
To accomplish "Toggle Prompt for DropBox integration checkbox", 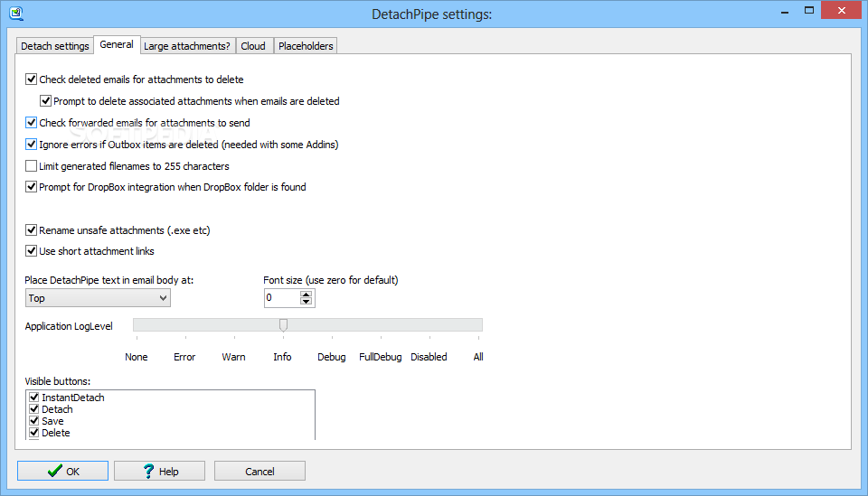I will coord(31,187).
